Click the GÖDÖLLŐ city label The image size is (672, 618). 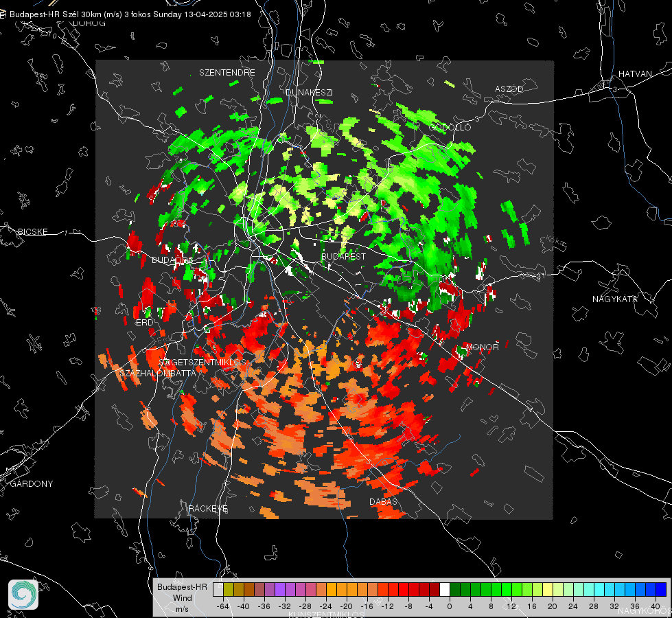pos(450,127)
